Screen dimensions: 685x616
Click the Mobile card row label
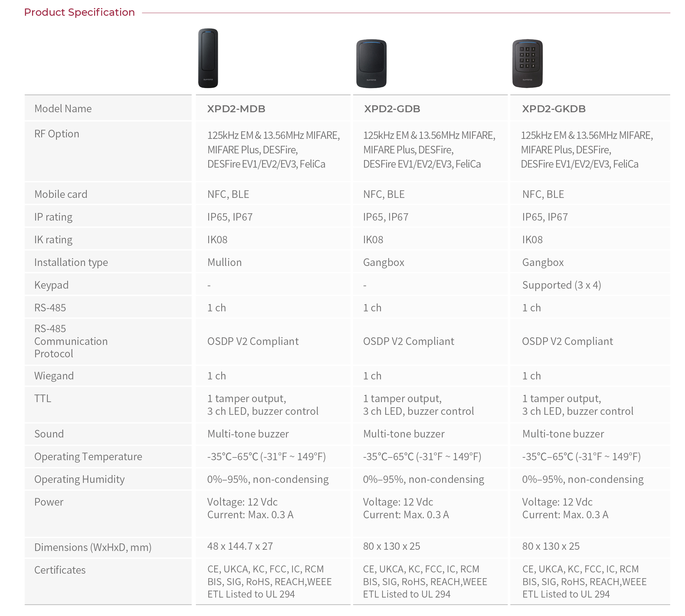coord(61,194)
